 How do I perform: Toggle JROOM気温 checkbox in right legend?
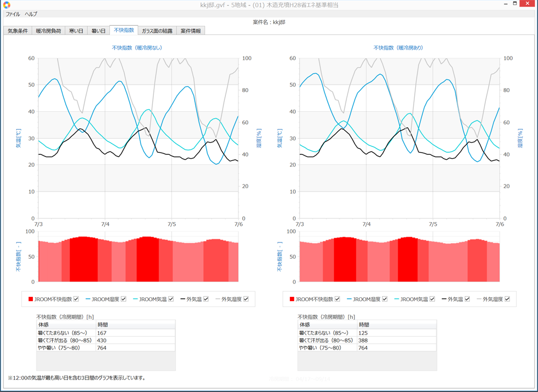(x=433, y=299)
